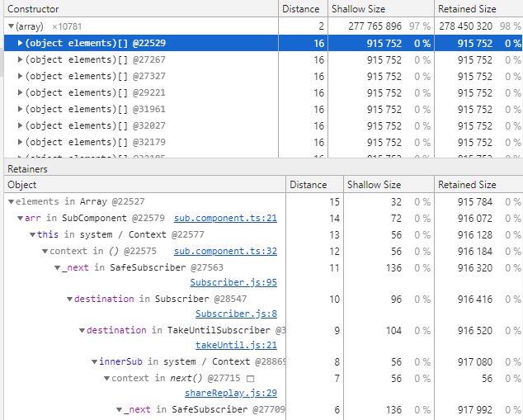Open shareReplay.js:29 source link
Screen dimensions: 523x420
(231, 393)
